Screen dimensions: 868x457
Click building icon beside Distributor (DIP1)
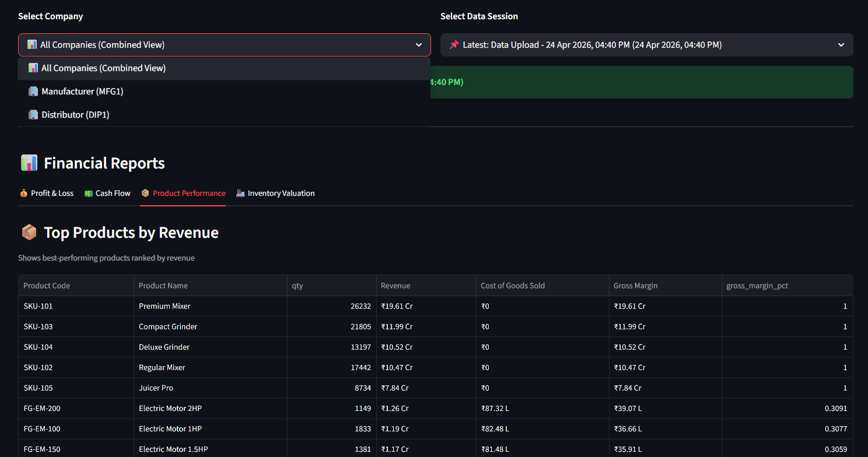[x=33, y=115]
